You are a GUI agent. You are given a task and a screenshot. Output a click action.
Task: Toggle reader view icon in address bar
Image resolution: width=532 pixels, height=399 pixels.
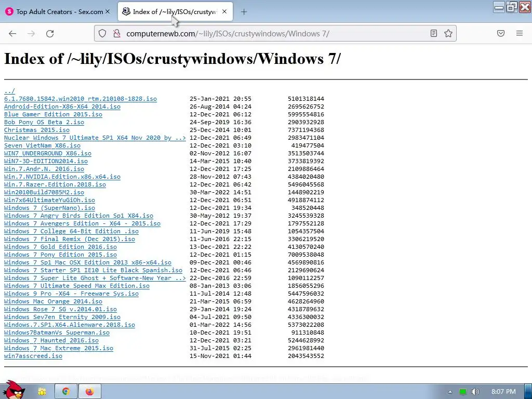coord(434,33)
